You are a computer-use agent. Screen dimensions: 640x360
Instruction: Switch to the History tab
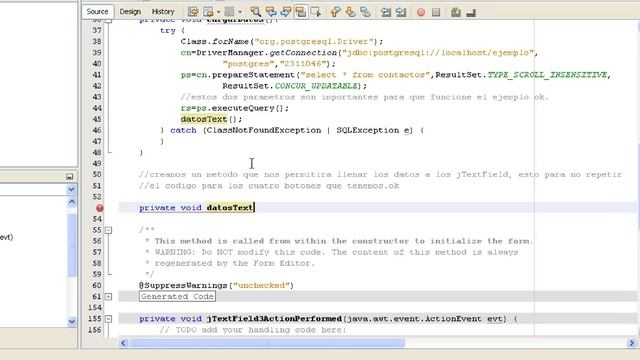163,11
